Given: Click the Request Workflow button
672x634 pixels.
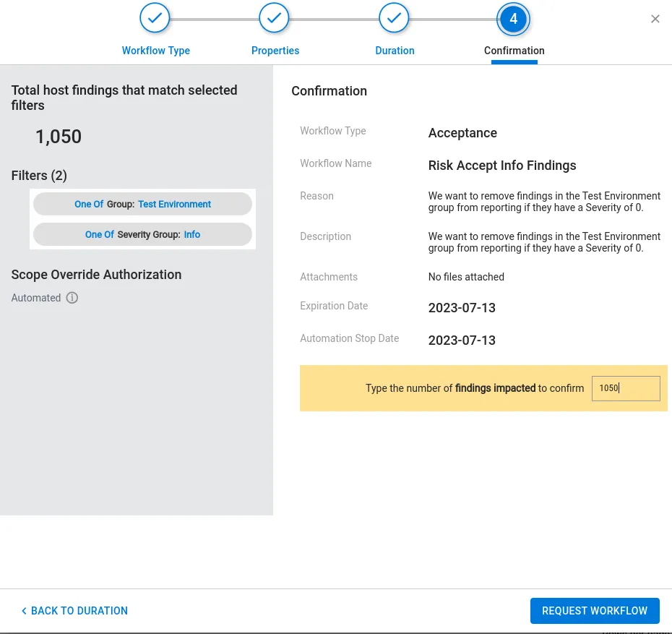Looking at the screenshot, I should [x=595, y=610].
